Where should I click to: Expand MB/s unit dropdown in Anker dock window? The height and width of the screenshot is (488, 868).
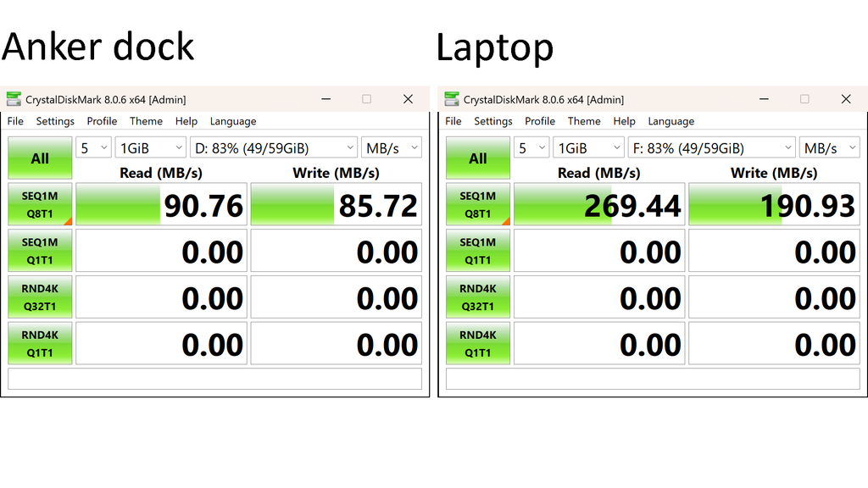click(392, 147)
